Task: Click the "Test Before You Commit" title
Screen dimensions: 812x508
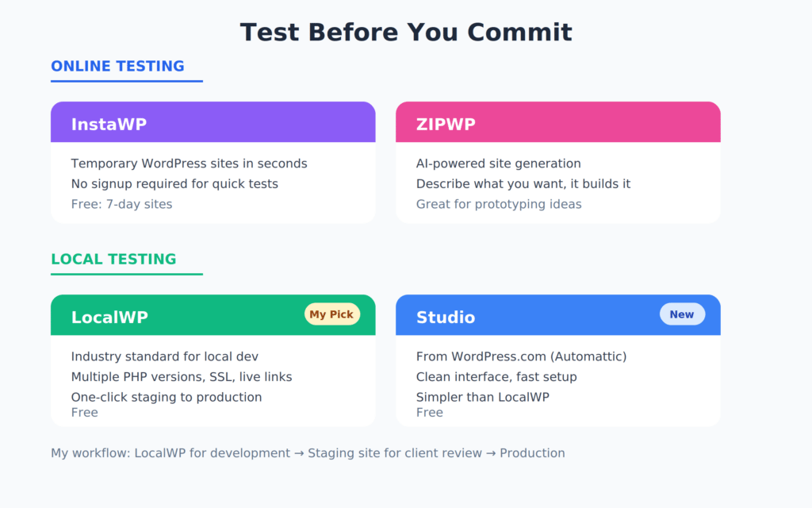Action: pyautogui.click(x=406, y=33)
